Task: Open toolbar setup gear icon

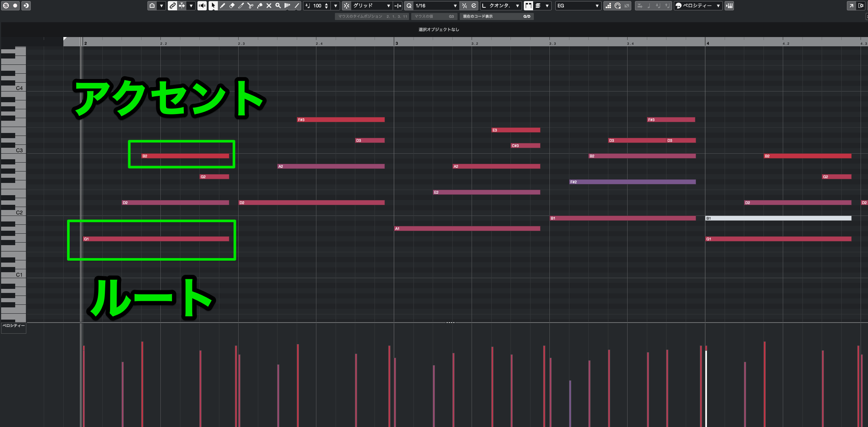Action: (861, 6)
